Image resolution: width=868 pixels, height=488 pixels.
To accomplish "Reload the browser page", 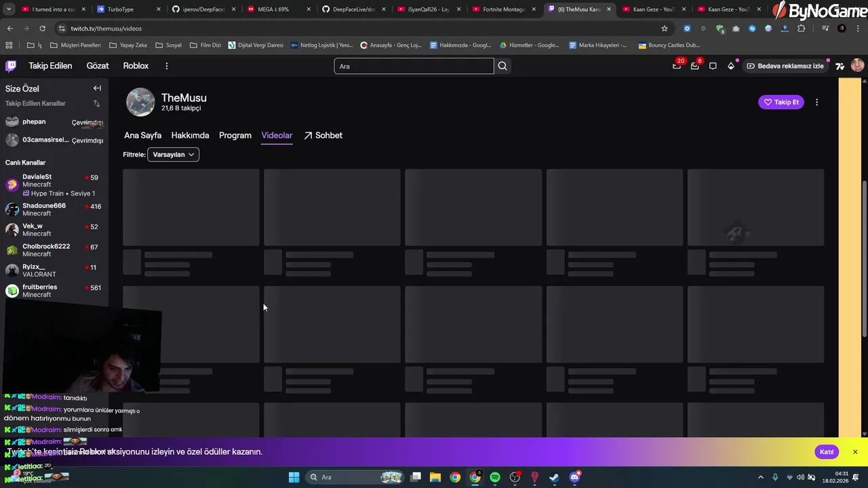I will pyautogui.click(x=42, y=28).
